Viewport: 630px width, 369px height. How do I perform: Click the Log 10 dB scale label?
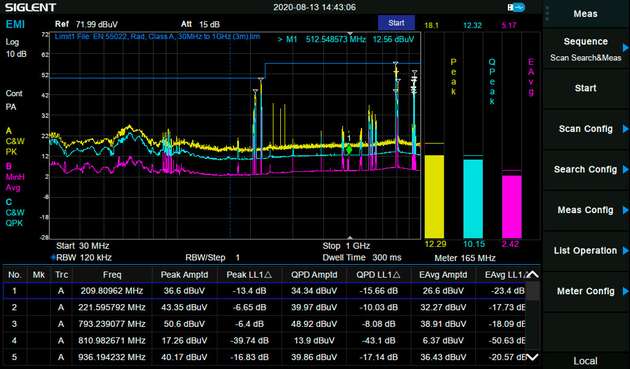pyautogui.click(x=16, y=48)
